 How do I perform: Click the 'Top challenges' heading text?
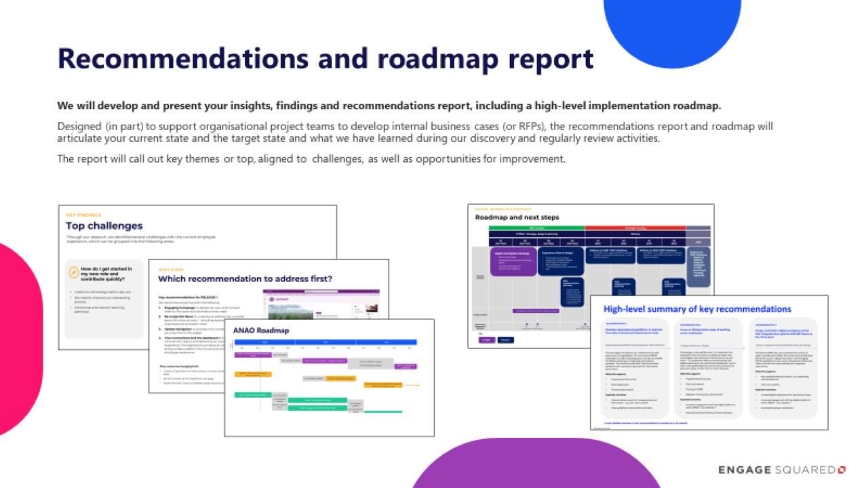[104, 226]
